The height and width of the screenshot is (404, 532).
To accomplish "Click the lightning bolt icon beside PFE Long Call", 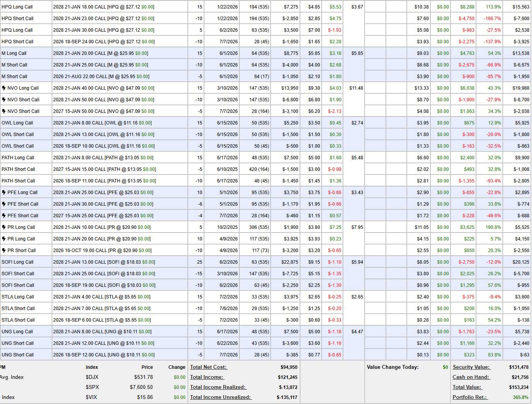I will pos(4,193).
